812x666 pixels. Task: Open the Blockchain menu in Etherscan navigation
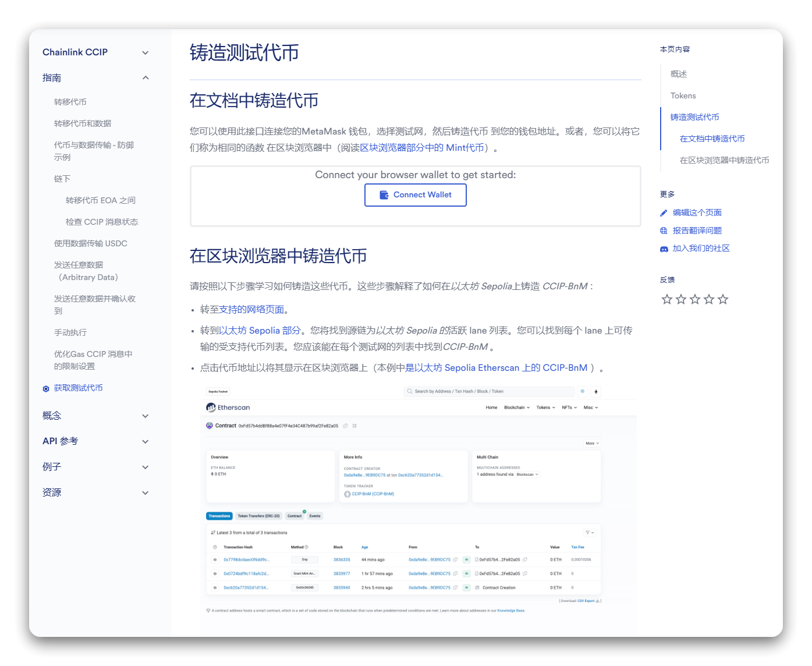(x=516, y=407)
